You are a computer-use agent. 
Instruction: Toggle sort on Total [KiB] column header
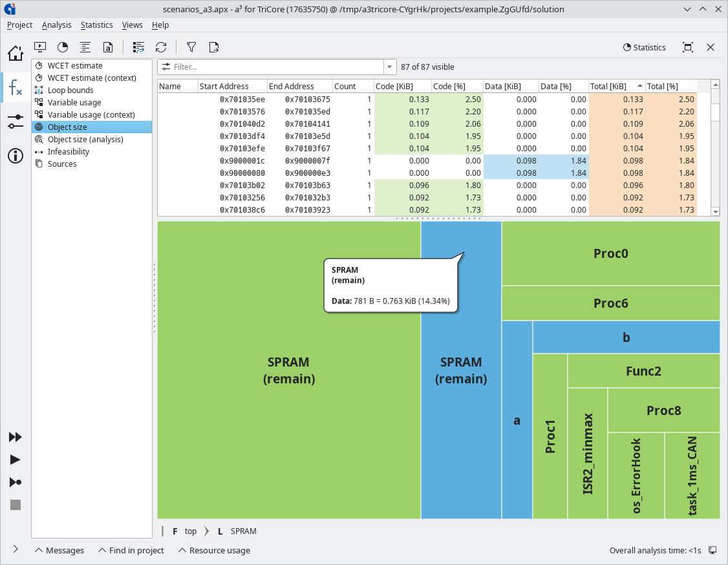(x=617, y=87)
